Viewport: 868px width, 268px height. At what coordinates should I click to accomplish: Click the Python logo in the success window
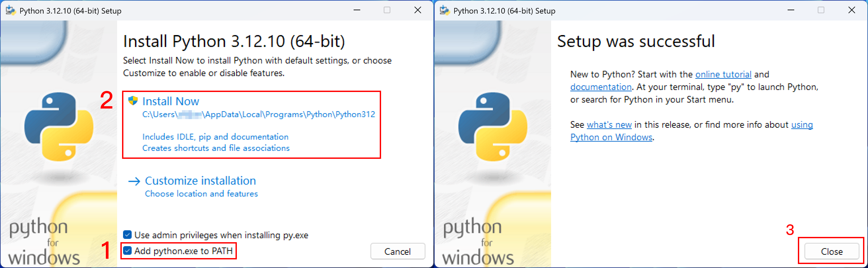click(x=493, y=126)
